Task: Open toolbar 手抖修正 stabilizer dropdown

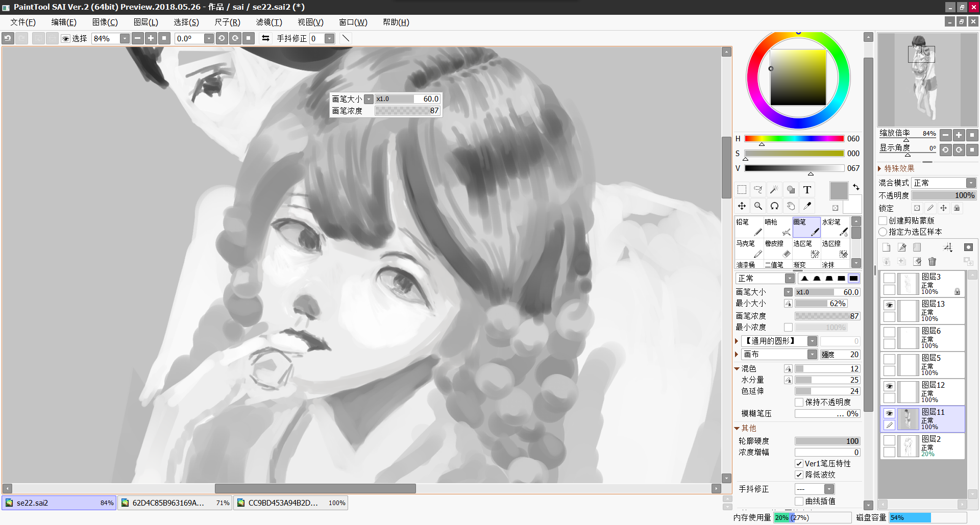Action: 330,38
